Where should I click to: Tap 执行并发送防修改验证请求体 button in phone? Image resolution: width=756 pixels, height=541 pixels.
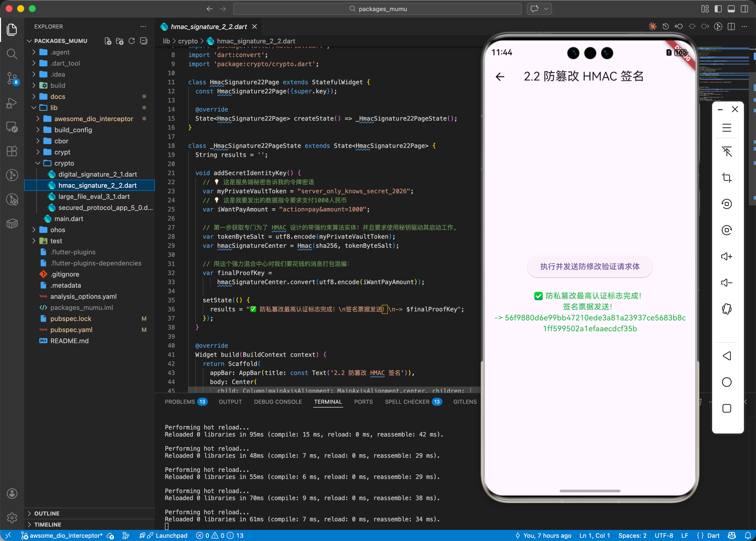(590, 266)
